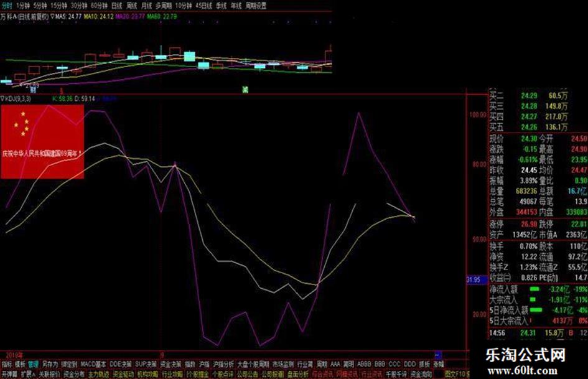Click 绑定到 in the bottom toolbar

click(x=69, y=364)
